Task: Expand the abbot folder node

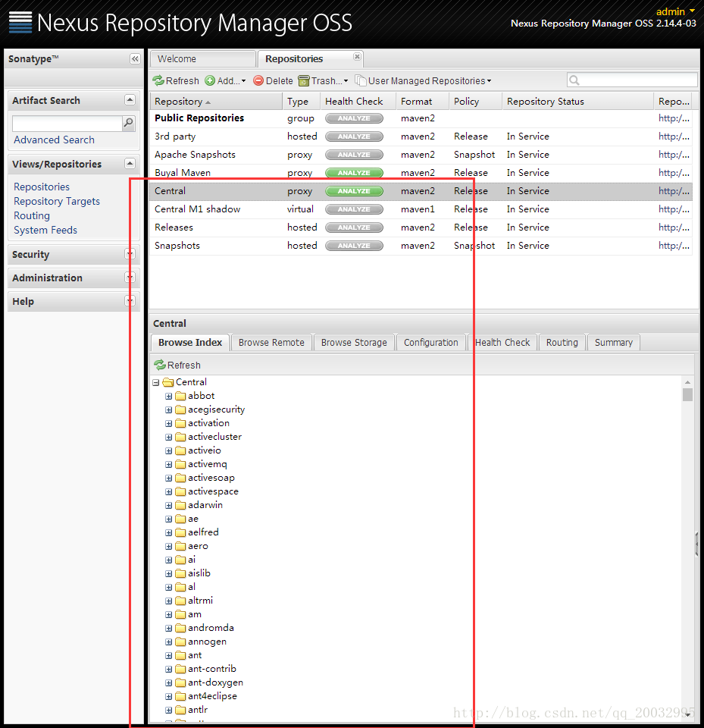Action: coord(168,397)
